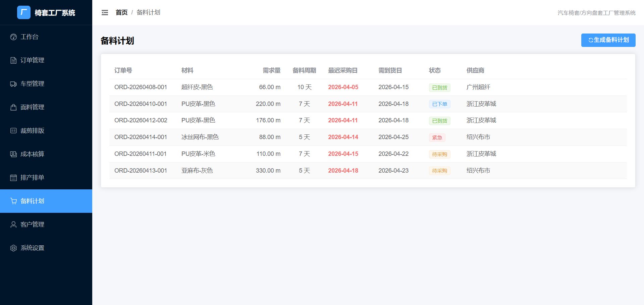Click the 最迟采购日 column header
The height and width of the screenshot is (305, 644).
342,70
